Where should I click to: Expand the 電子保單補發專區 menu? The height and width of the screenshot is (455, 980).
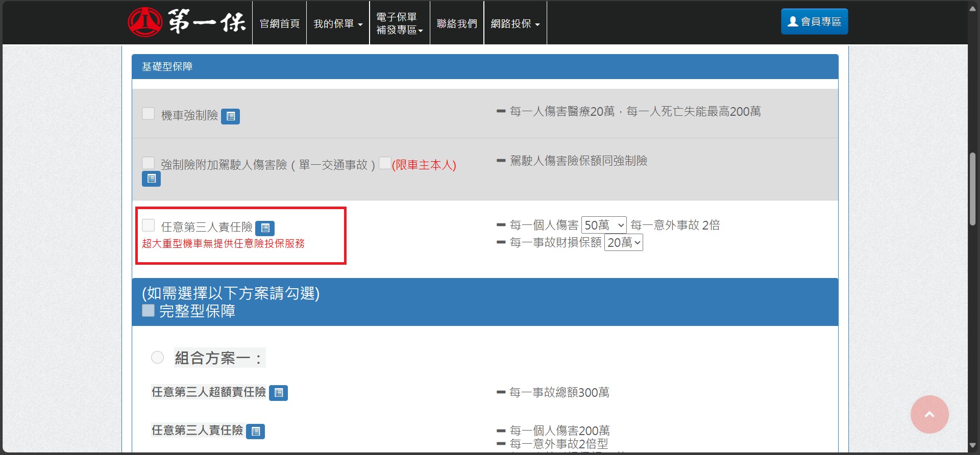point(400,23)
